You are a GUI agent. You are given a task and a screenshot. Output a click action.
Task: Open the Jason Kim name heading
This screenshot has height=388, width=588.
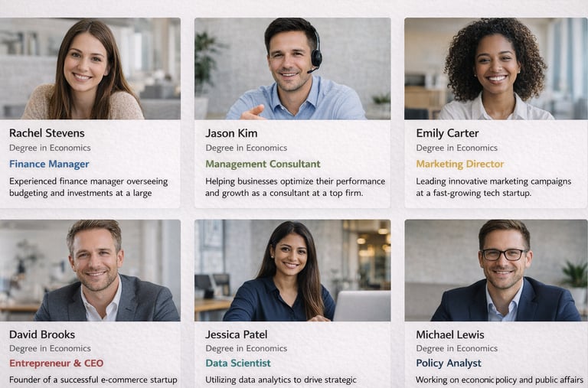tap(230, 133)
